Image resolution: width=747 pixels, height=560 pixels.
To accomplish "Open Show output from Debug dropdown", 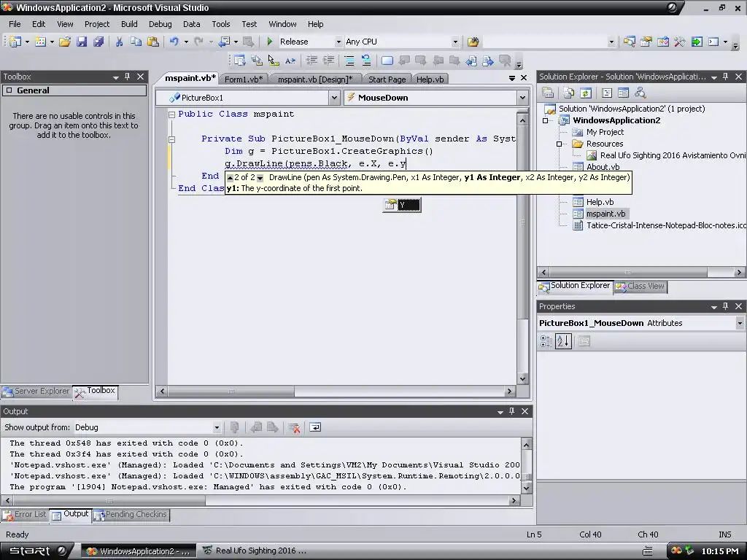I will pyautogui.click(x=217, y=427).
